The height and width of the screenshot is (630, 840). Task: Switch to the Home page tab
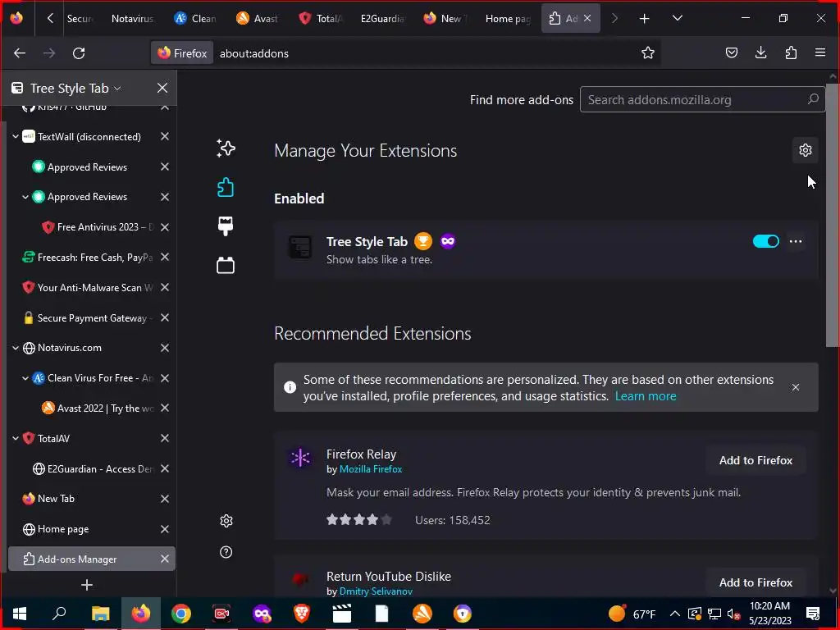[507, 19]
